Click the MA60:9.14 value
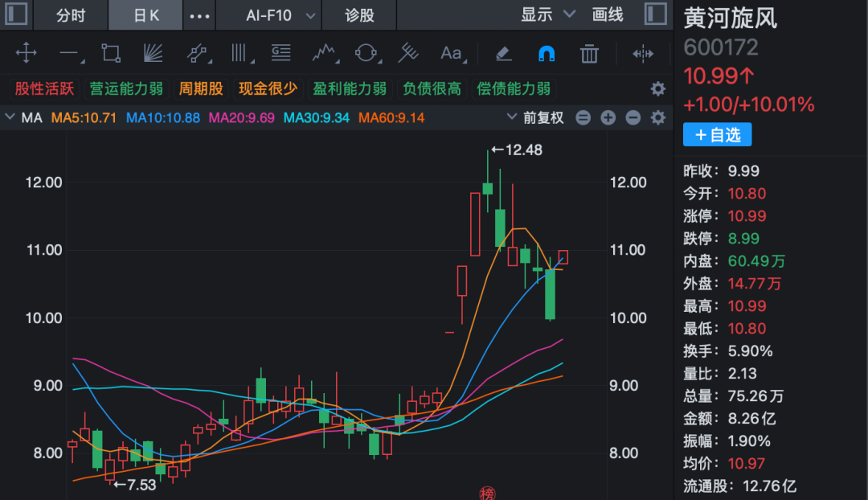 (x=391, y=117)
